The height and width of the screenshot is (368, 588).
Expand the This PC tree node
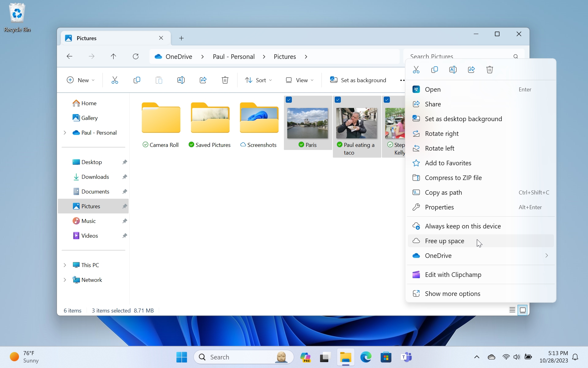[65, 265]
